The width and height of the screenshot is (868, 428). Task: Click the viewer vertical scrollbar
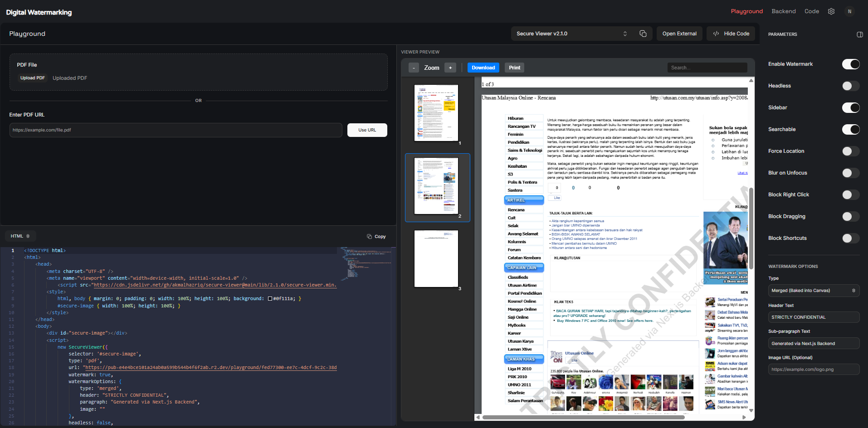coord(751,228)
